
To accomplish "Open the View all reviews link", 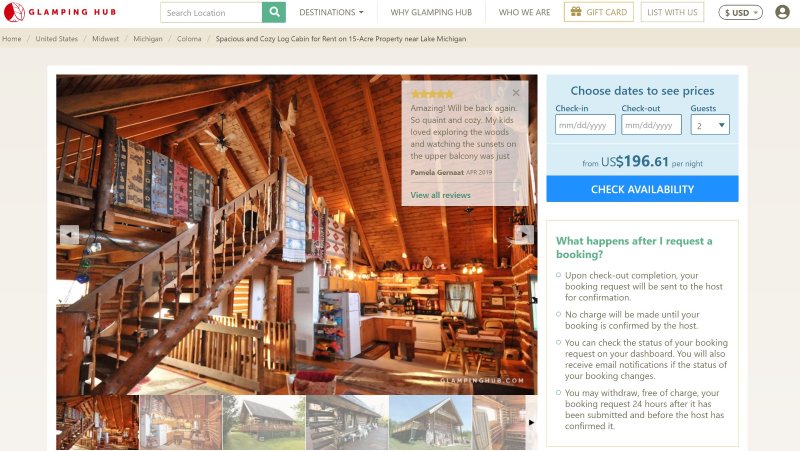I will point(440,195).
